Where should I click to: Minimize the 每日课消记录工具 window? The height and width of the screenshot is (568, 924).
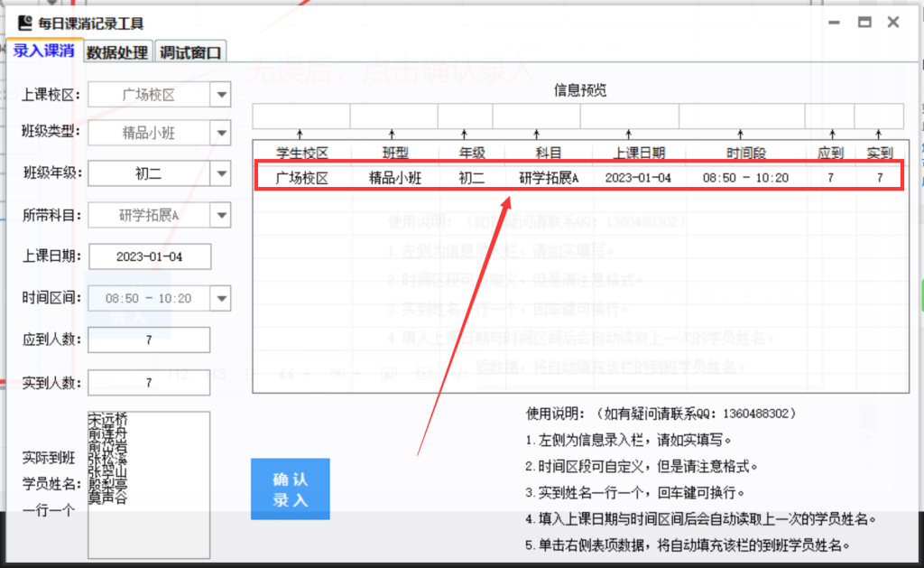(834, 23)
